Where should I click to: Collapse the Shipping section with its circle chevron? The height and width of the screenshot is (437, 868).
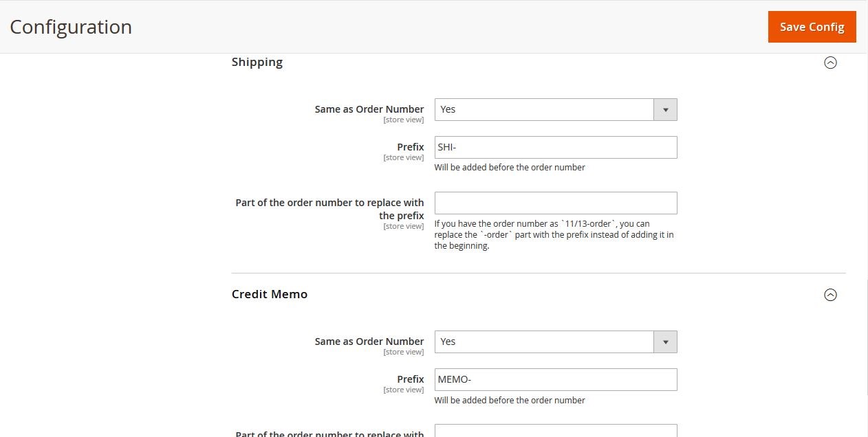(x=830, y=63)
